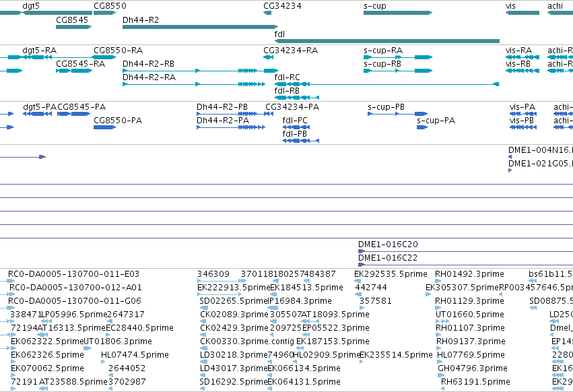This screenshot has width=573, height=392.
Task: Click the CG34234-PA protein label
Action: 292,107
